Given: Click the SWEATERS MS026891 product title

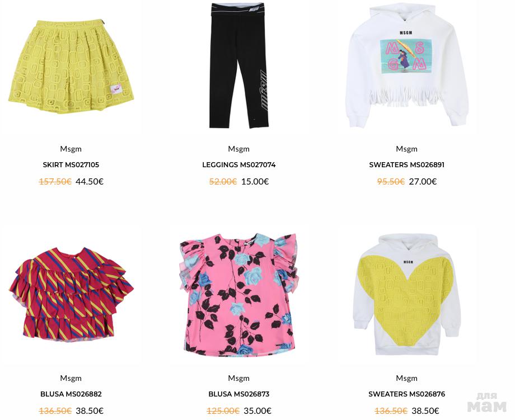Looking at the screenshot, I should (x=406, y=165).
